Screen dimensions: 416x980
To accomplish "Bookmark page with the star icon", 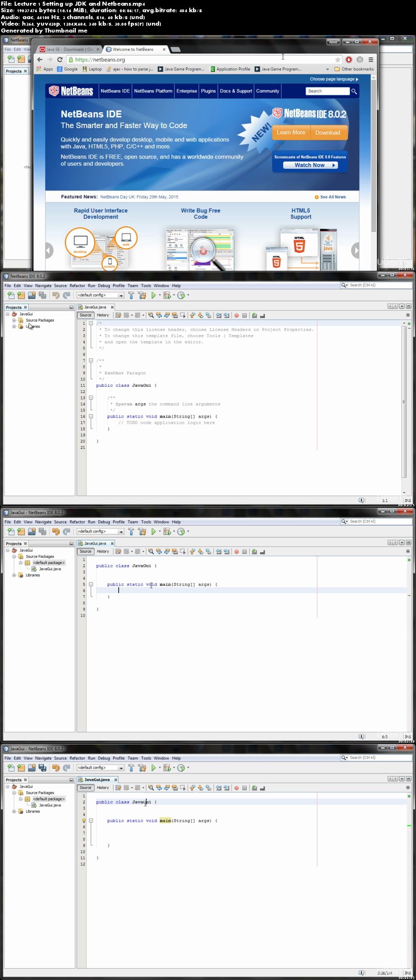I will pos(338,59).
